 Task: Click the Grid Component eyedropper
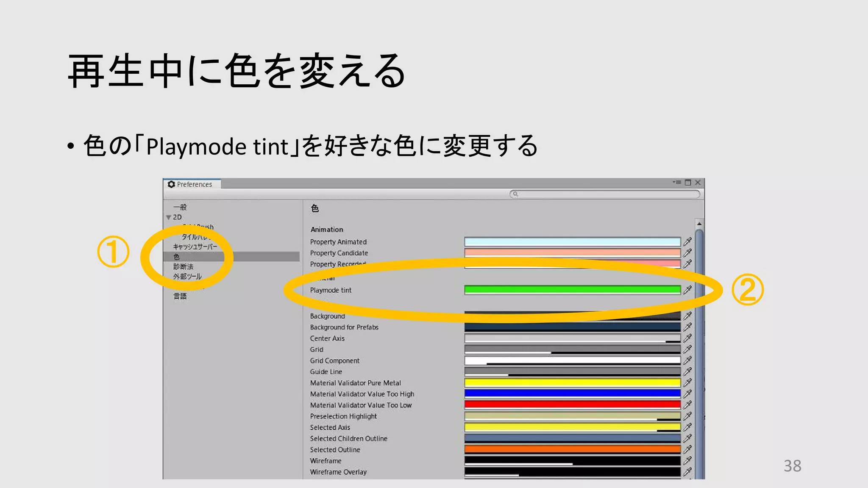pyautogui.click(x=687, y=360)
